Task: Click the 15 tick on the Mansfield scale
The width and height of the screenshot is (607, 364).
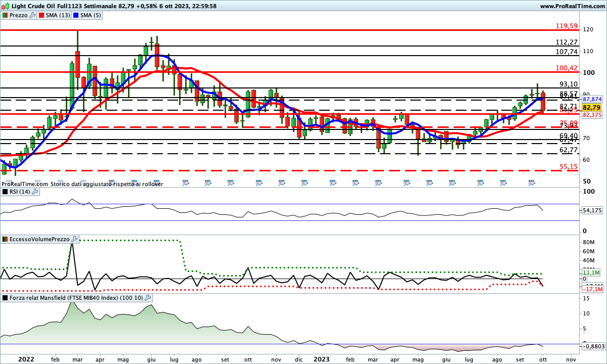Action: coord(586,299)
